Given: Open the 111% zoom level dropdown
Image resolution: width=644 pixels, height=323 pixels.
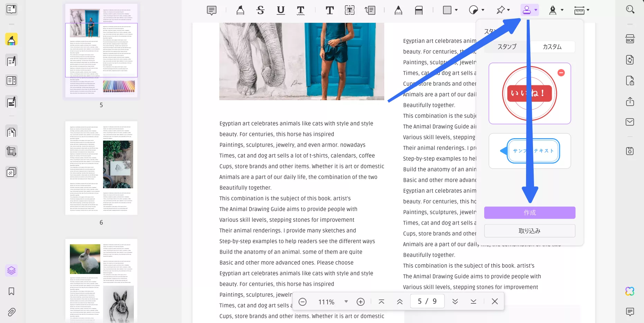Looking at the screenshot, I should (346, 302).
